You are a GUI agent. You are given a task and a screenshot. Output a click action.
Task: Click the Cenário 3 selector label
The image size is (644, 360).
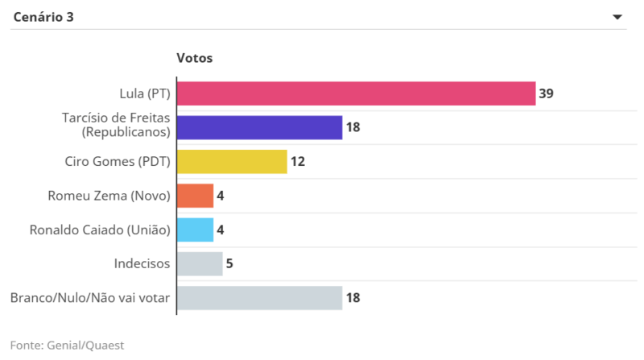[x=43, y=17]
